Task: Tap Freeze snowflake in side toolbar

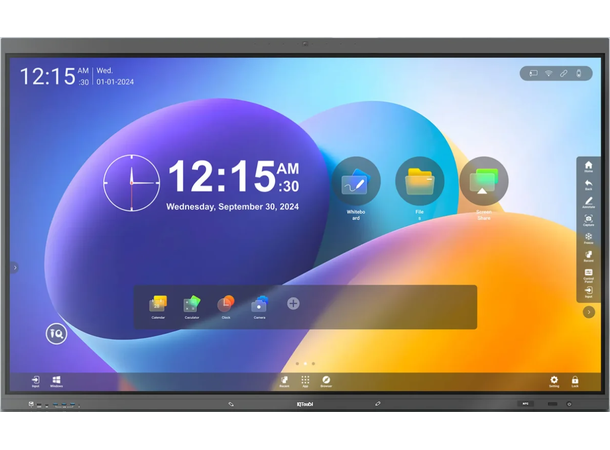Action: coord(588,238)
